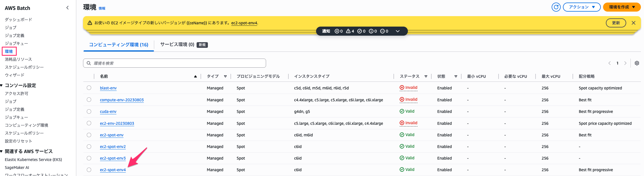Select the blast-env radio button
Viewport: 644px width, 176px height.
[89, 88]
